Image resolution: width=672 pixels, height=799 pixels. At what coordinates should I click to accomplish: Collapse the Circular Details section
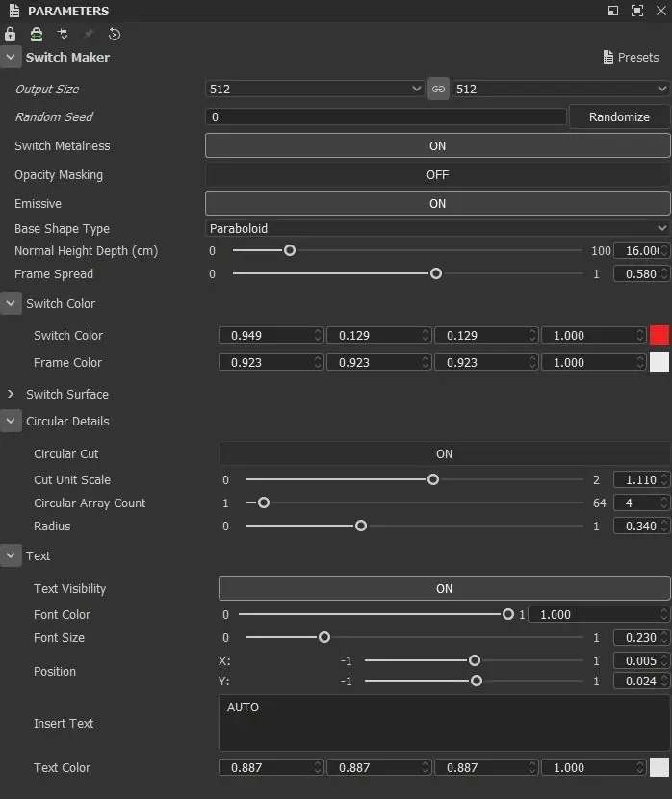click(x=11, y=421)
